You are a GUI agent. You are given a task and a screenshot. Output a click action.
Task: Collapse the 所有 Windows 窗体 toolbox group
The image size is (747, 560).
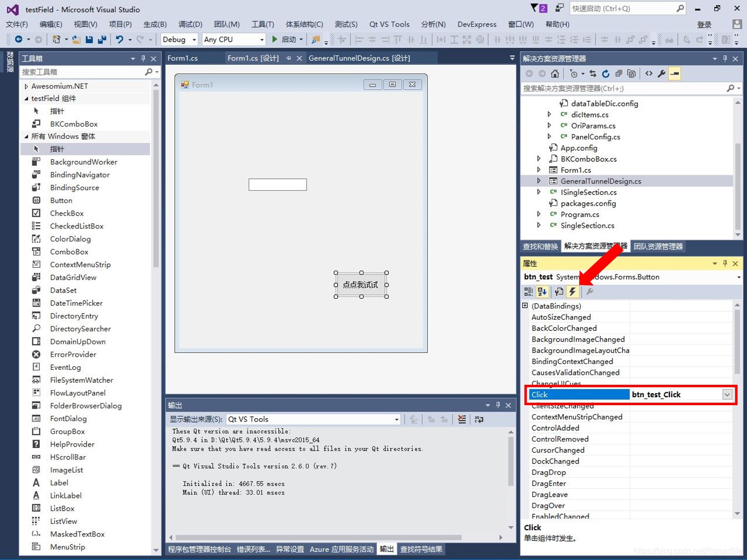pyautogui.click(x=26, y=136)
